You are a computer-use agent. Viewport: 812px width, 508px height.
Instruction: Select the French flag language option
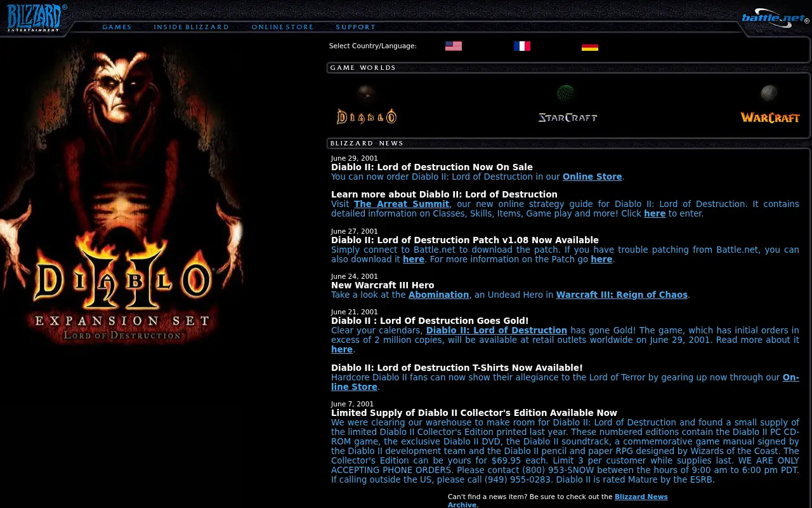coord(522,46)
